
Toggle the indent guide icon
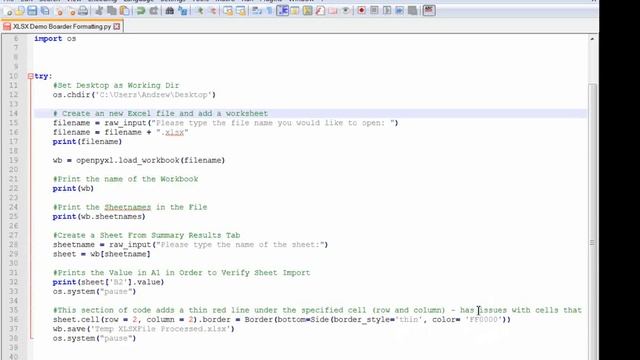[x=282, y=11]
